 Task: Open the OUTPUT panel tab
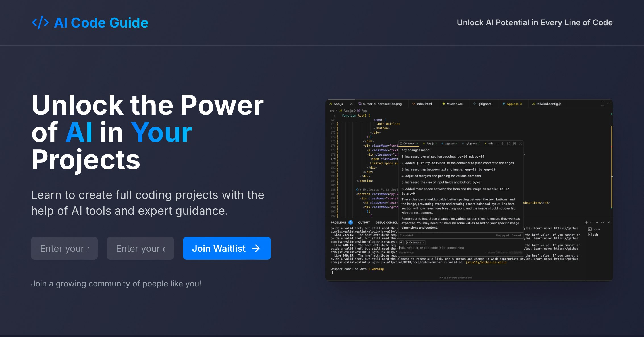[x=364, y=222]
